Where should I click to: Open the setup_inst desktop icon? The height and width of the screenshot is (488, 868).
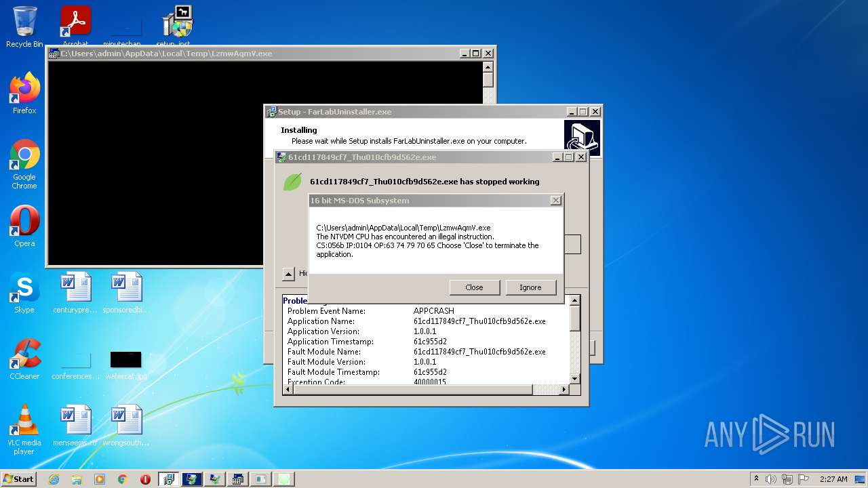point(178,26)
